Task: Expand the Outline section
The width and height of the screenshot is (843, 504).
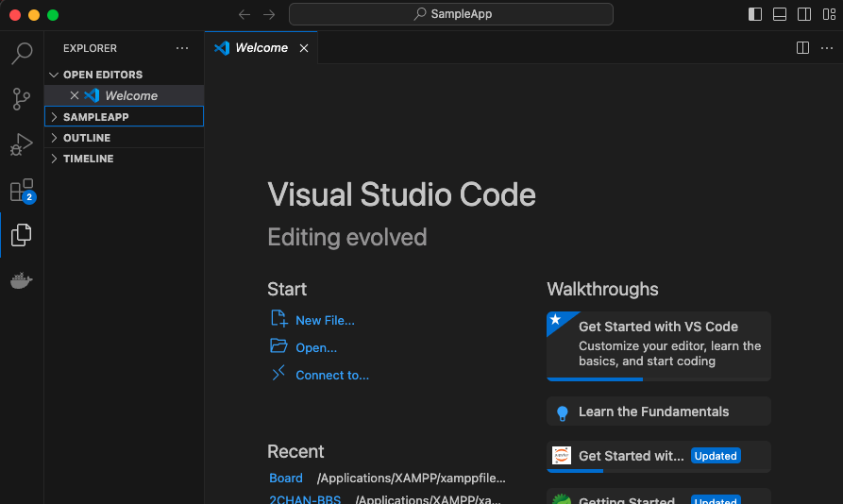Action: (125, 138)
